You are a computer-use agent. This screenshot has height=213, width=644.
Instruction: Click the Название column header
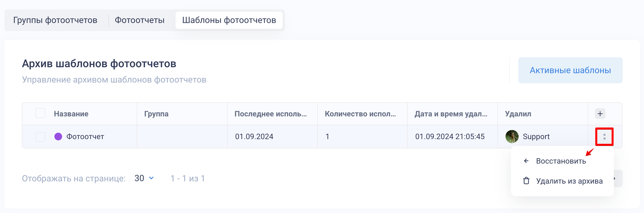pos(71,114)
